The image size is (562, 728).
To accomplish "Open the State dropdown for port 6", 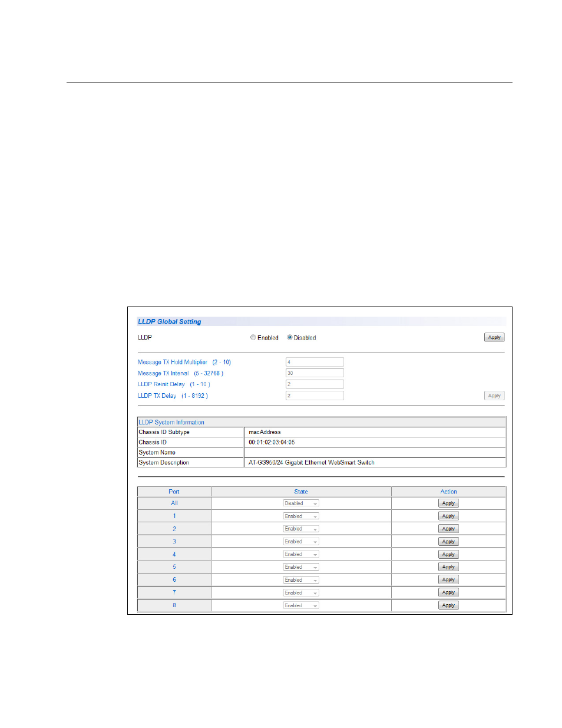I will point(301,580).
